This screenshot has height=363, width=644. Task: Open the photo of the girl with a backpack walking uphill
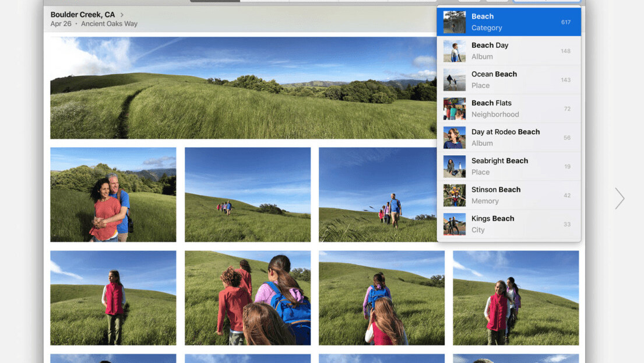pos(382,298)
